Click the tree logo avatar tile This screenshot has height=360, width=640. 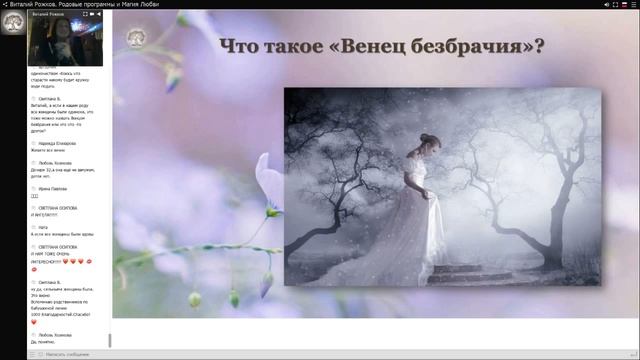click(13, 22)
